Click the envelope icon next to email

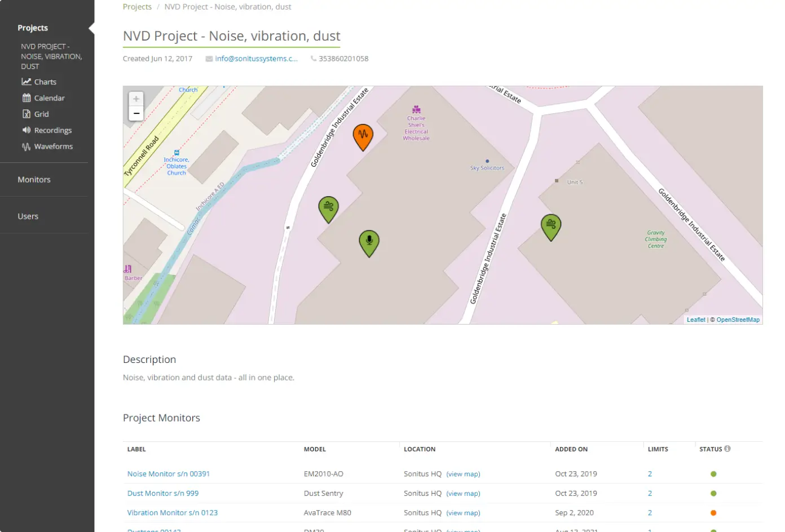click(x=209, y=59)
